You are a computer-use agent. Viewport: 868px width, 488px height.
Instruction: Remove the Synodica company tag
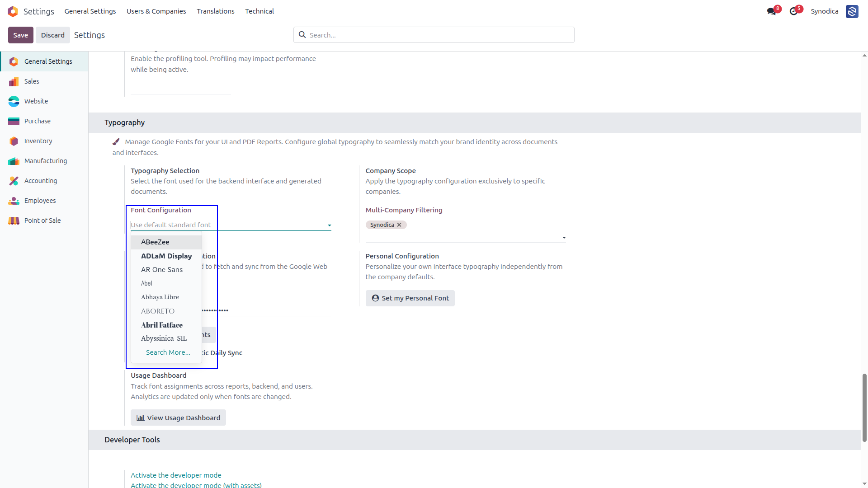pos(399,225)
